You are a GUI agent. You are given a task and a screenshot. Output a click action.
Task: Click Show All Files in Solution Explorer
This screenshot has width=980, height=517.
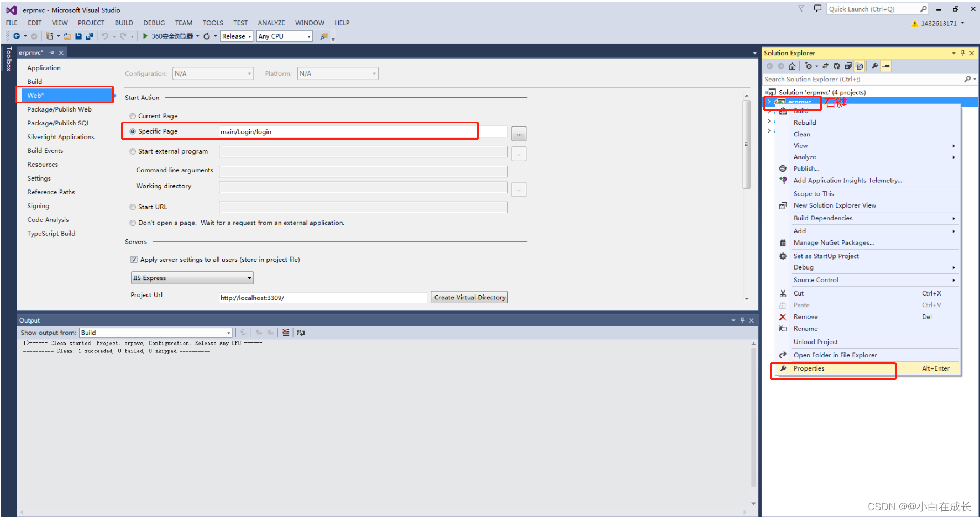[x=860, y=66]
